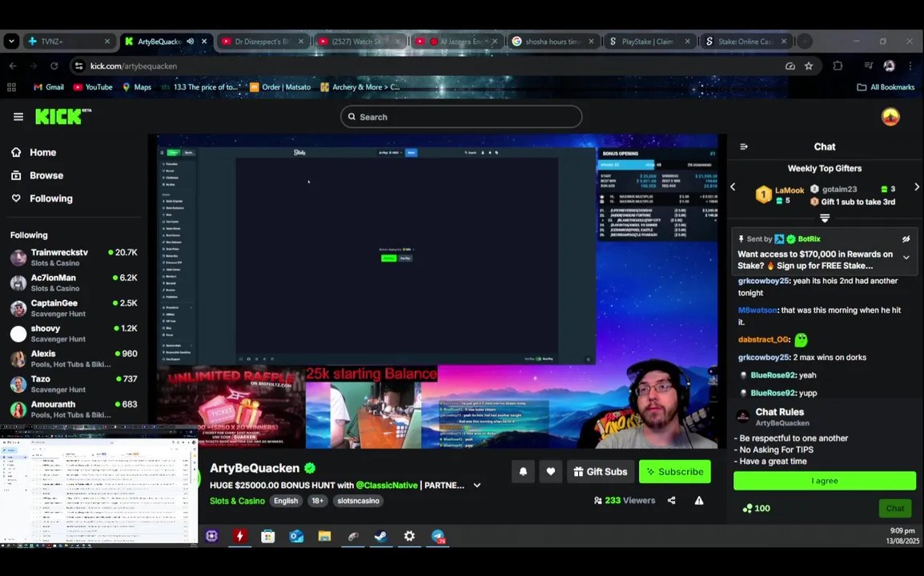Open the Chrome three-dot menu
The height and width of the screenshot is (576, 924).
point(910,66)
